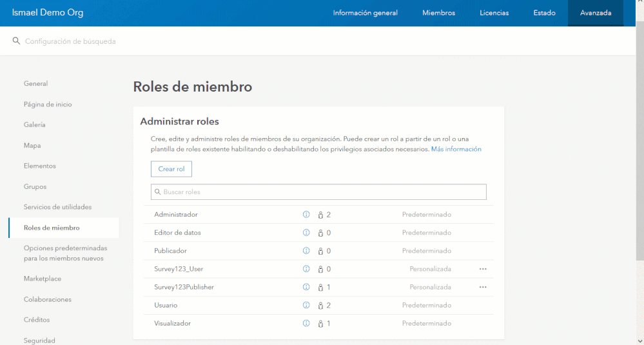The height and width of the screenshot is (345, 644).
Task: Open info icon for Usuario role
Action: tap(306, 305)
